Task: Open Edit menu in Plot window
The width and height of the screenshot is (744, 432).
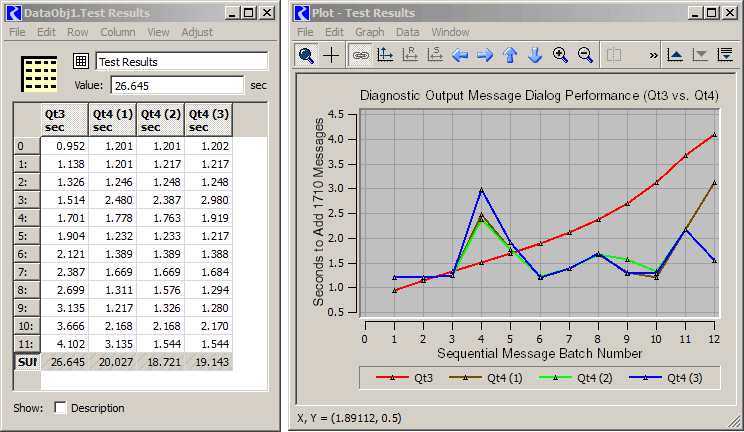Action: 334,32
